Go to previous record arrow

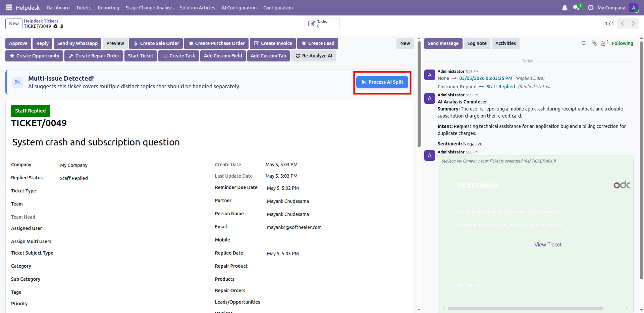point(622,24)
